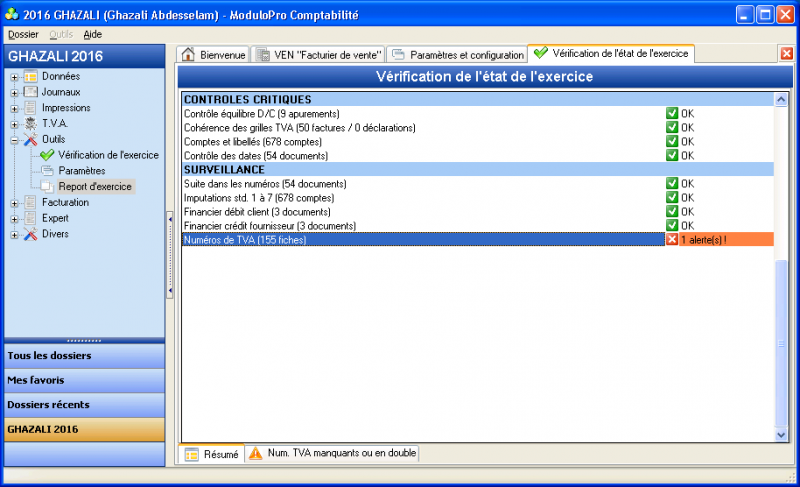Screen dimensions: 800x487
Task: Click the red X alert icon for Numéros de TVA
Action: pyautogui.click(x=672, y=239)
